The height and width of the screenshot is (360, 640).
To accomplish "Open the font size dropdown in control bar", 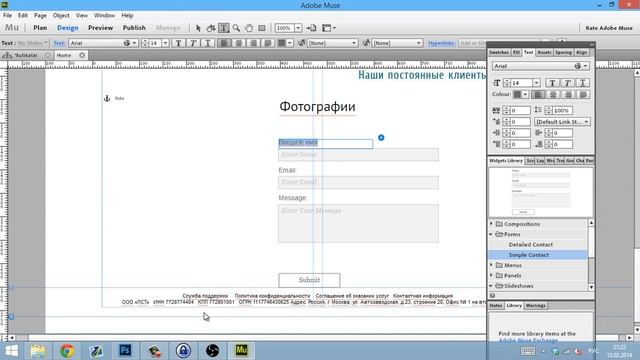I will [x=165, y=43].
